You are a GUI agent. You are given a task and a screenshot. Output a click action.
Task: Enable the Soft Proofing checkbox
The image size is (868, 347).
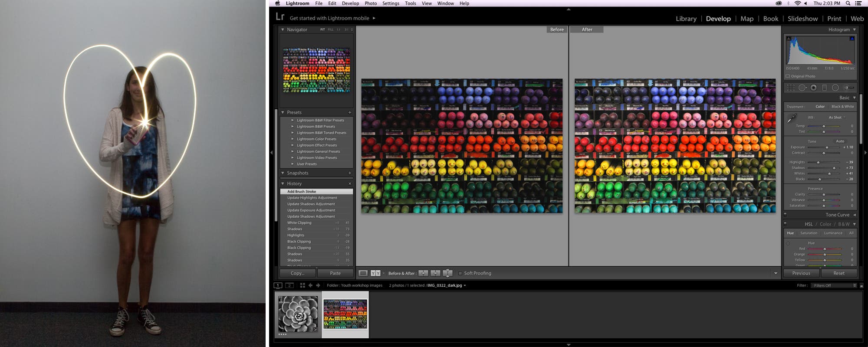460,273
